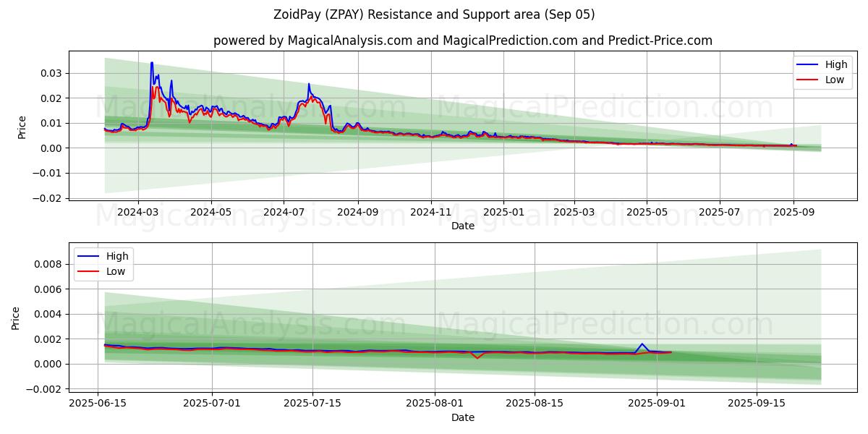Click the early-August low dip on bottom chart
The image size is (868, 434).
[477, 357]
